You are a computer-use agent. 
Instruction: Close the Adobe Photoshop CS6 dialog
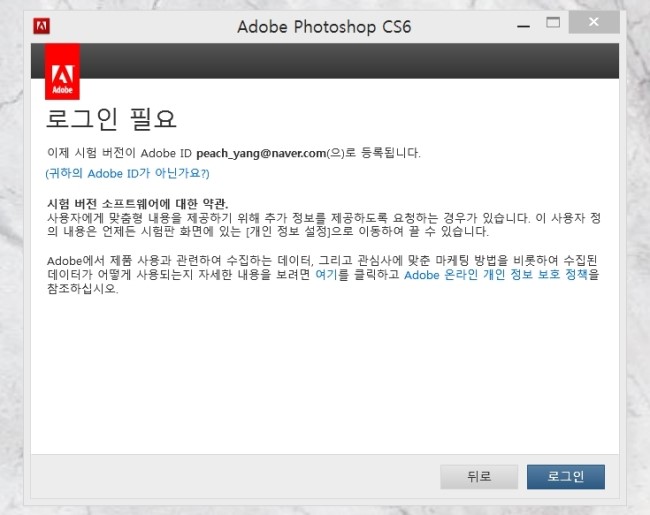pyautogui.click(x=594, y=22)
